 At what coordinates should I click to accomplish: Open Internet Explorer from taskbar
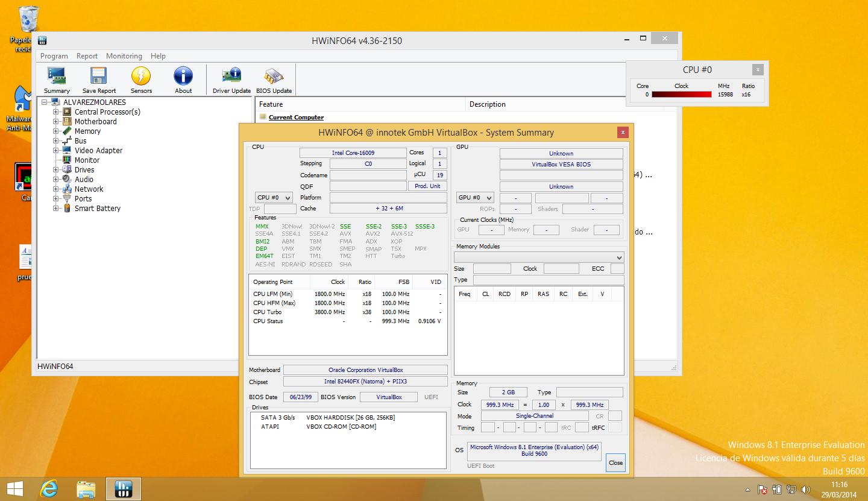pyautogui.click(x=48, y=488)
